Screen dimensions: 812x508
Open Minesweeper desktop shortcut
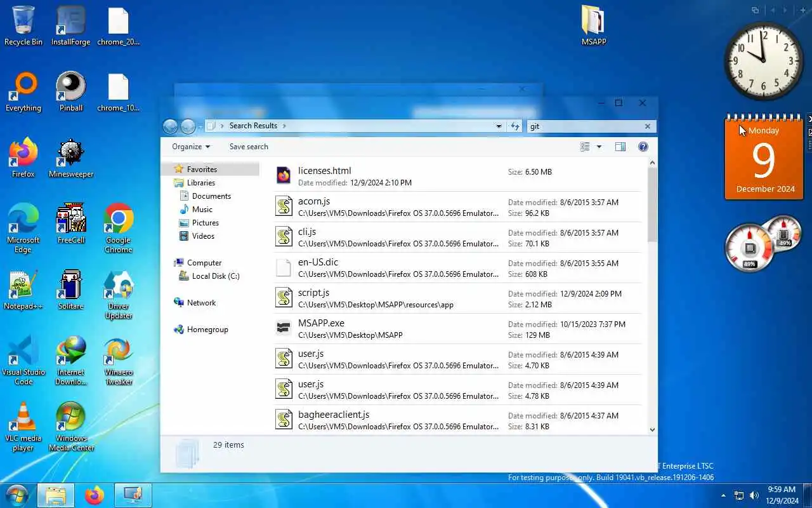coord(71,159)
